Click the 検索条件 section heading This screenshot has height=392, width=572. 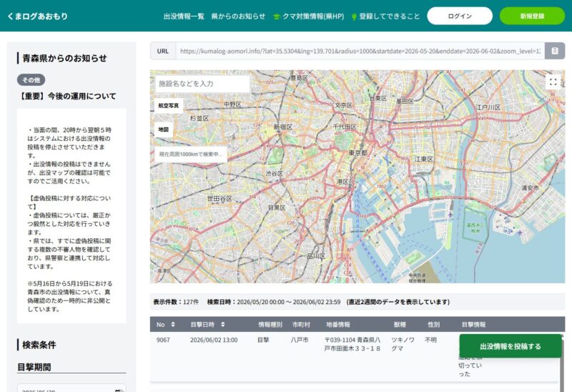pos(39,345)
